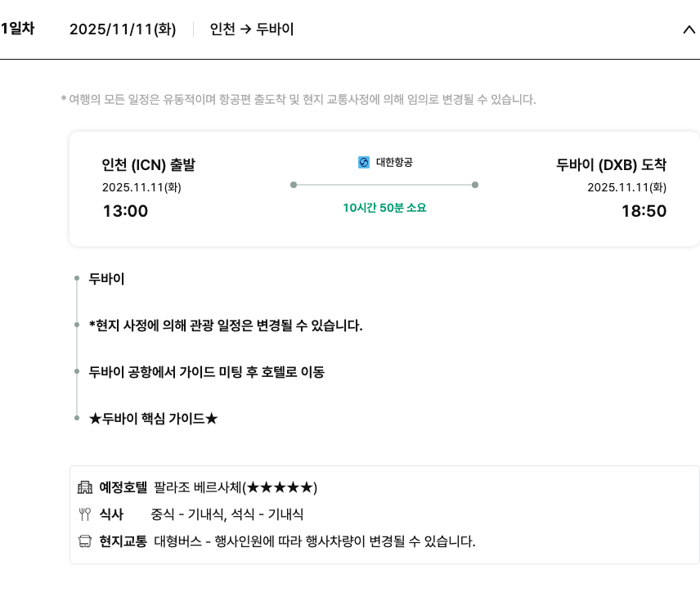The image size is (700, 597).
Task: Click the 13:00 departure time
Action: click(x=125, y=211)
